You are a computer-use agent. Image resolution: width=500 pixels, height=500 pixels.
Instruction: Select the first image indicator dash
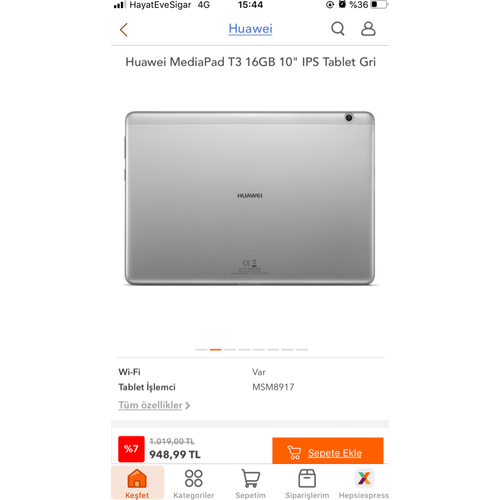coord(201,350)
